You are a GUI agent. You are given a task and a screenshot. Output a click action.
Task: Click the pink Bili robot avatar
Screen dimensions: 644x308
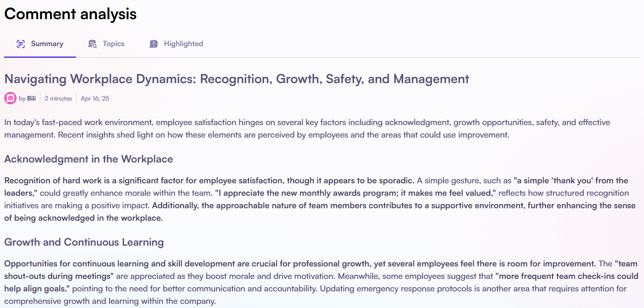[10, 99]
